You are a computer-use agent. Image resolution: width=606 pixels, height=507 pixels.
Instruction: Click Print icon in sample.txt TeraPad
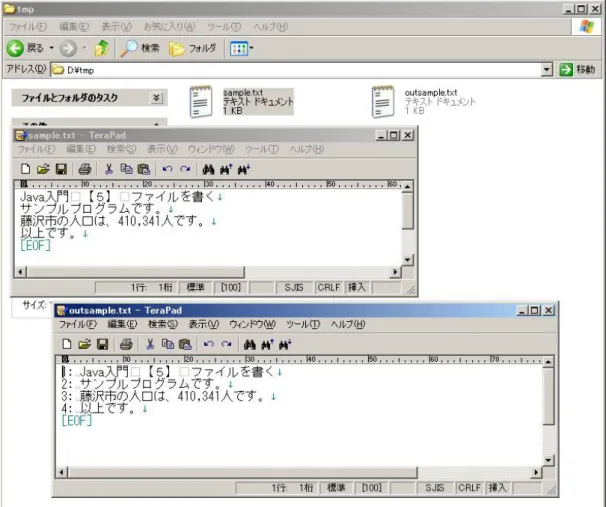85,169
